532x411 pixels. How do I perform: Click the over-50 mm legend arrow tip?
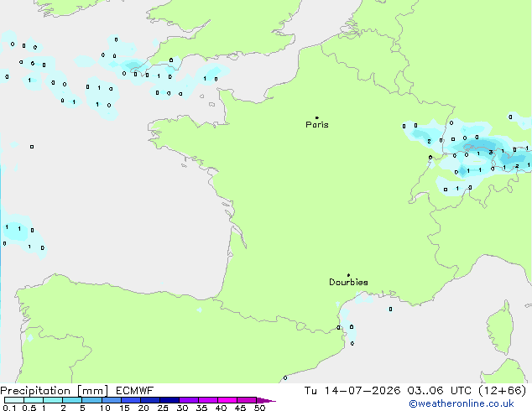tap(266, 400)
